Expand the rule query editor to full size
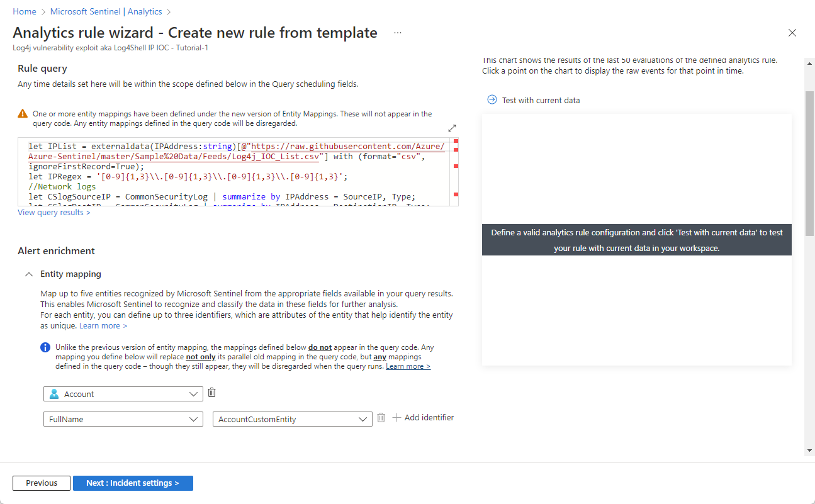 point(452,128)
